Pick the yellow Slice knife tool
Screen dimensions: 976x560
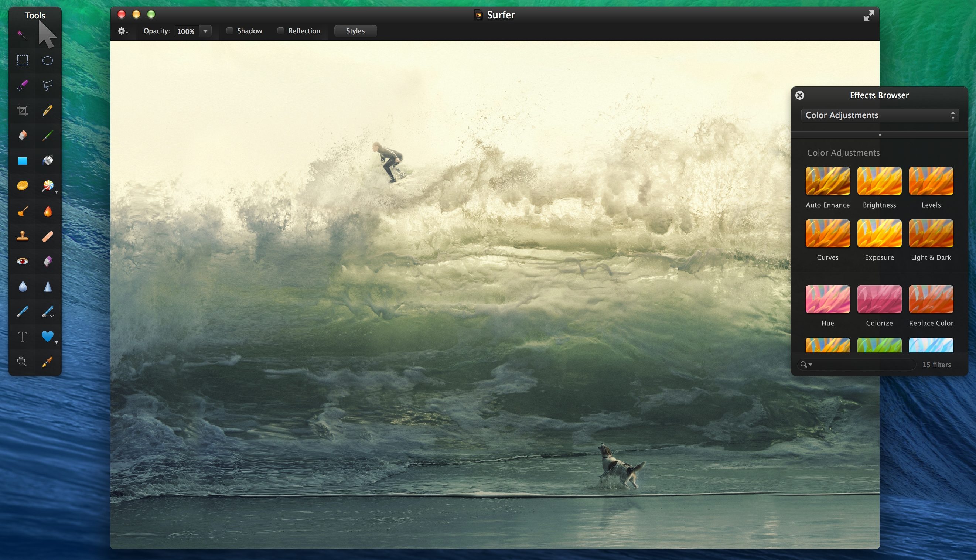coord(47,110)
